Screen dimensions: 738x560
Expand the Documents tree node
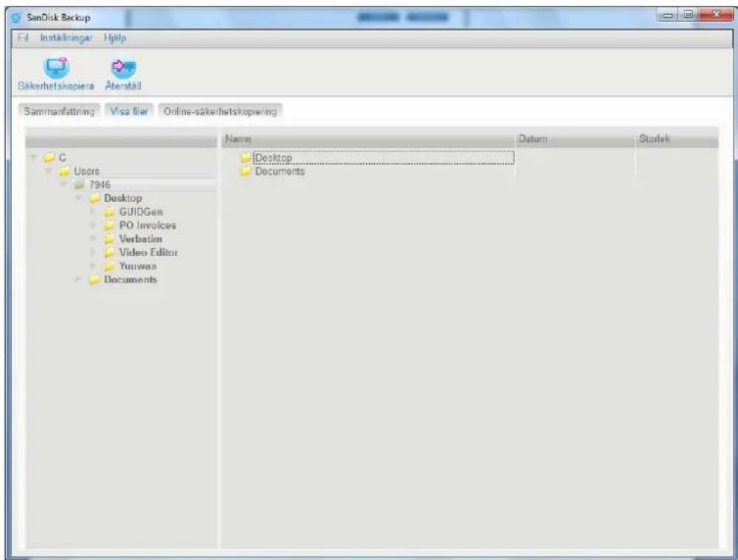point(77,280)
